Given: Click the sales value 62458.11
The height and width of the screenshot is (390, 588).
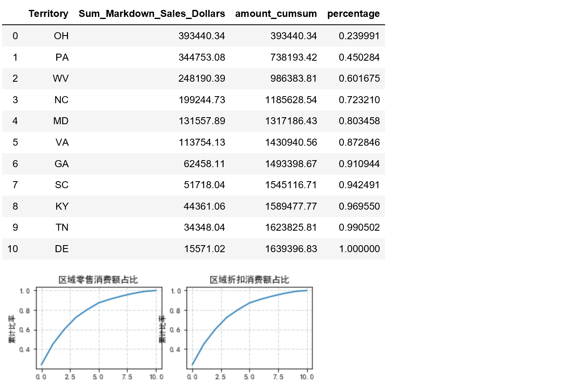Looking at the screenshot, I should coord(204,164).
